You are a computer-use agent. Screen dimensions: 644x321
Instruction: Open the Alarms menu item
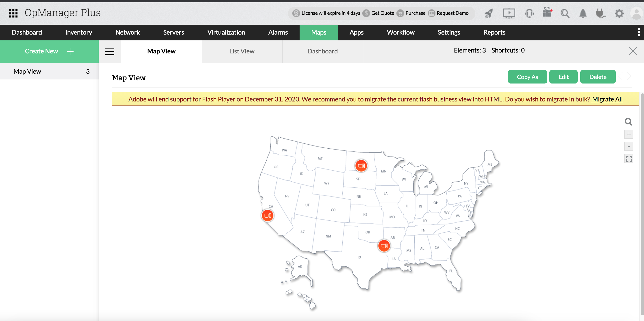(x=278, y=33)
